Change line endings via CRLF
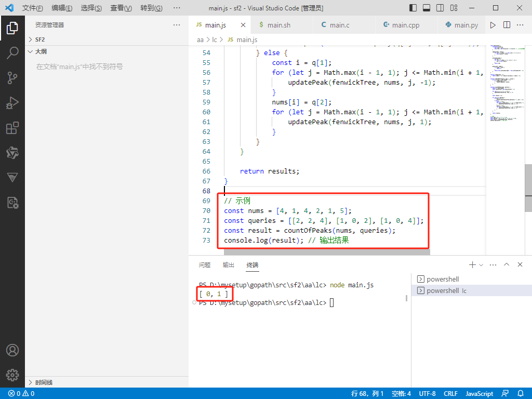532x399 pixels. click(450, 394)
